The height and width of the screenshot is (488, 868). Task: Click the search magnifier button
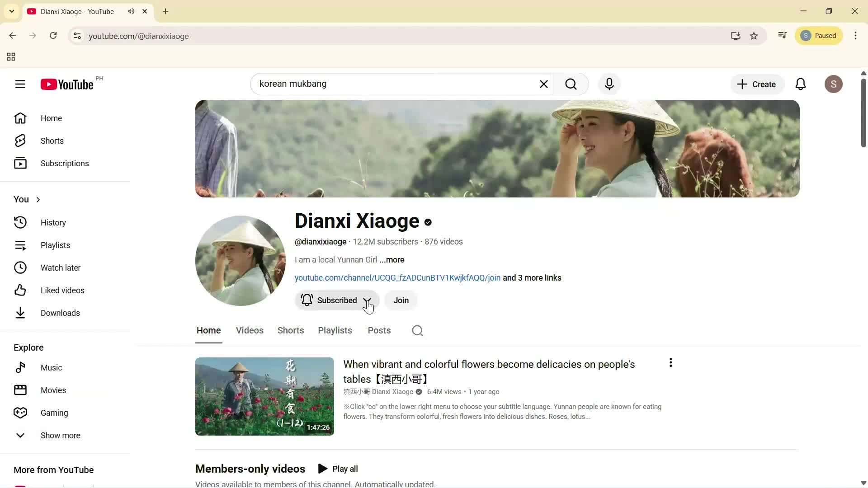pos(571,84)
